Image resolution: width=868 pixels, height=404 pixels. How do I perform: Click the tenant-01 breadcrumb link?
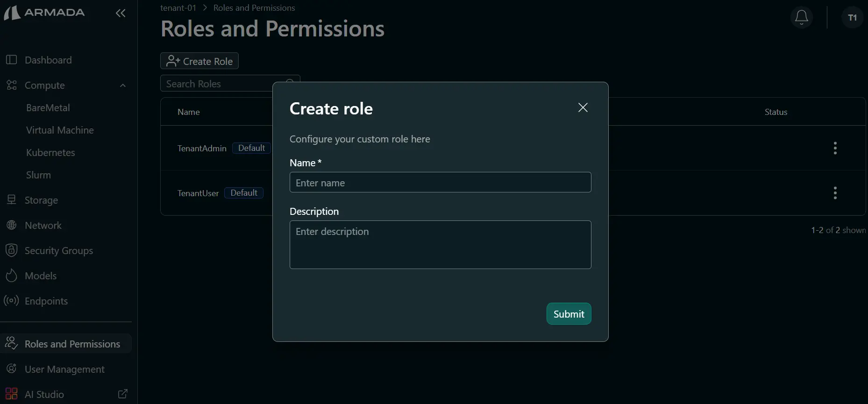click(x=178, y=8)
